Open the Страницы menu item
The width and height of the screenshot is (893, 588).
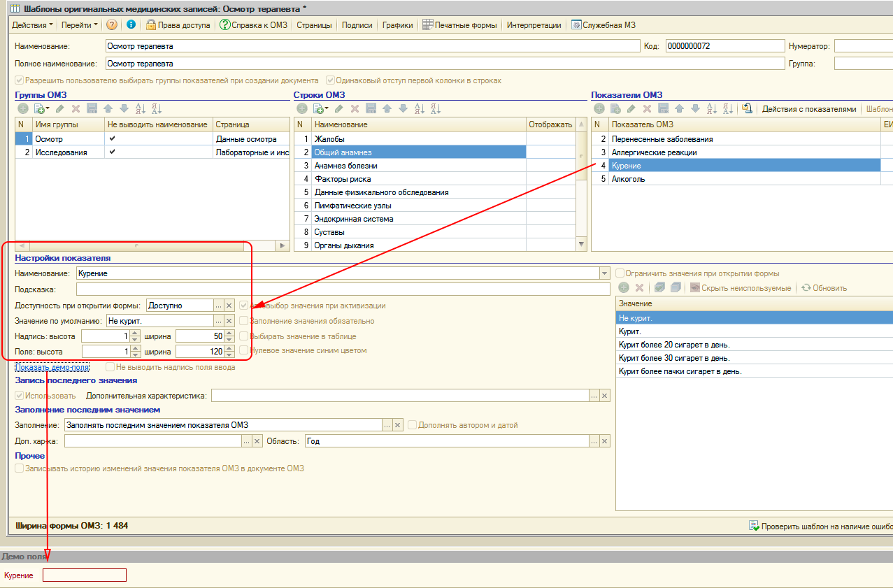tap(314, 25)
